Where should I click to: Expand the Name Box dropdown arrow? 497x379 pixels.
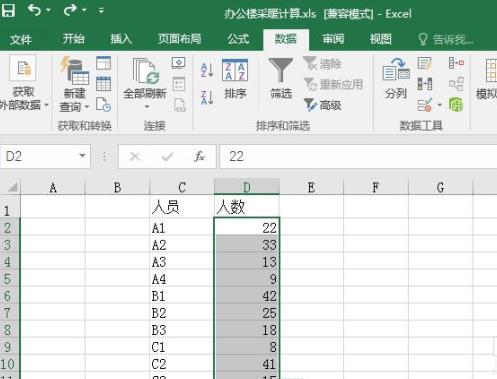click(82, 156)
